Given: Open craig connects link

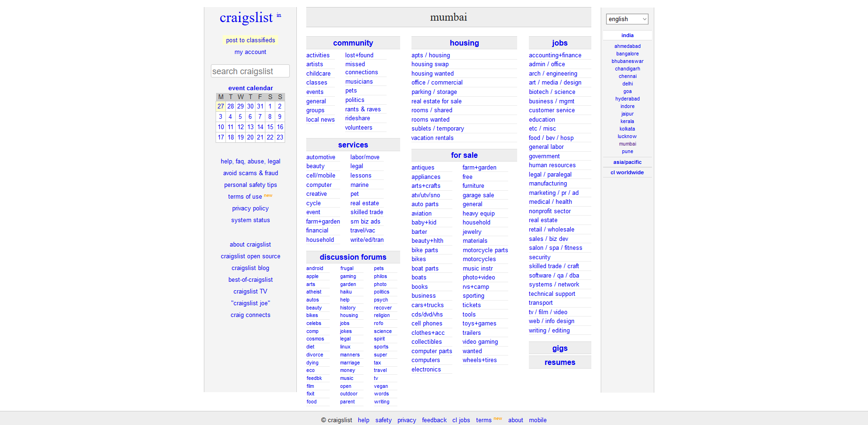Looking at the screenshot, I should coord(250,315).
